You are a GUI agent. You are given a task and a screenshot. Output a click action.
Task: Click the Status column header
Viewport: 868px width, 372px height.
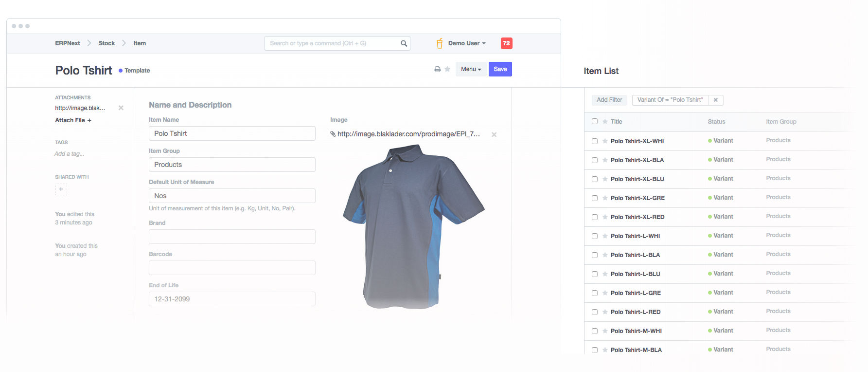[716, 122]
